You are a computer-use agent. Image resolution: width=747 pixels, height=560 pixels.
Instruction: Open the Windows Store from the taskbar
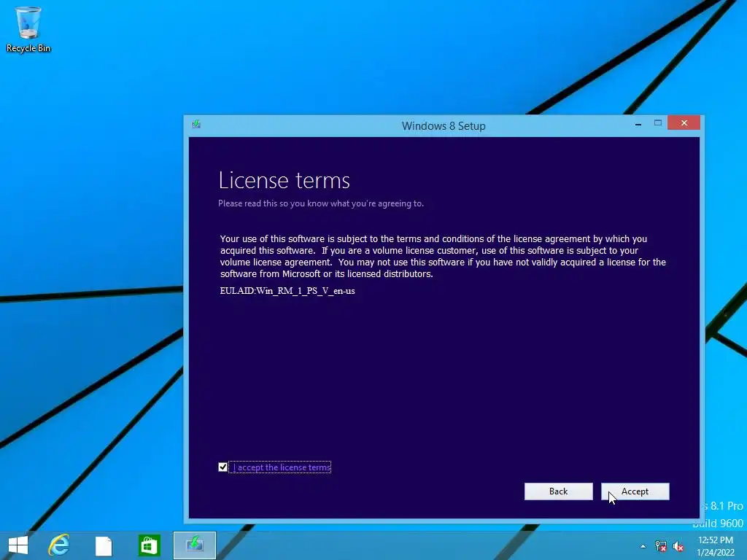149,545
